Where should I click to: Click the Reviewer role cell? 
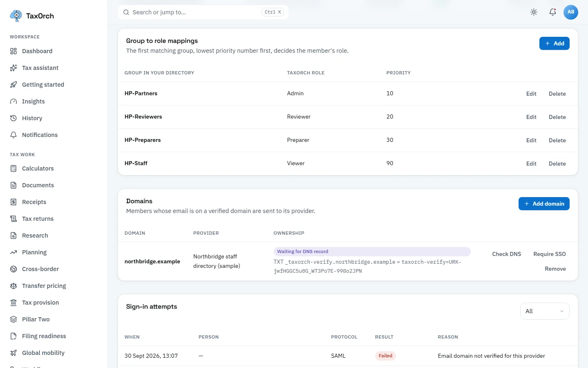[x=299, y=117]
